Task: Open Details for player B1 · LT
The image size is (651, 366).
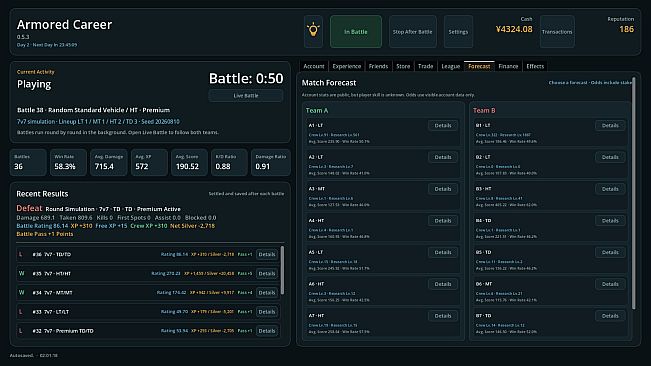Action: pyautogui.click(x=610, y=125)
